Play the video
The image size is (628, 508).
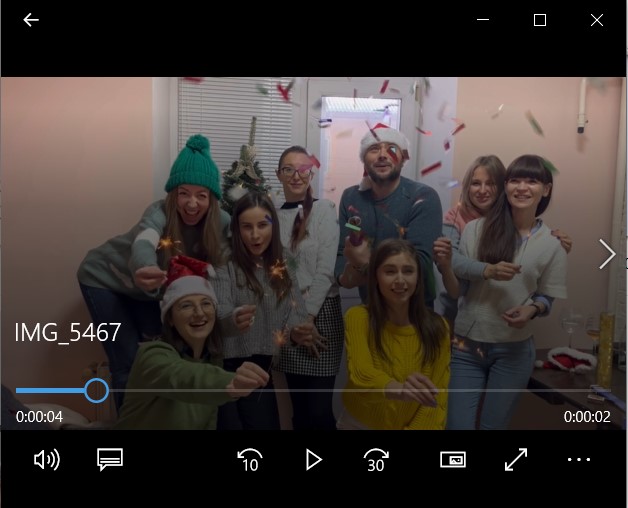tap(314, 460)
